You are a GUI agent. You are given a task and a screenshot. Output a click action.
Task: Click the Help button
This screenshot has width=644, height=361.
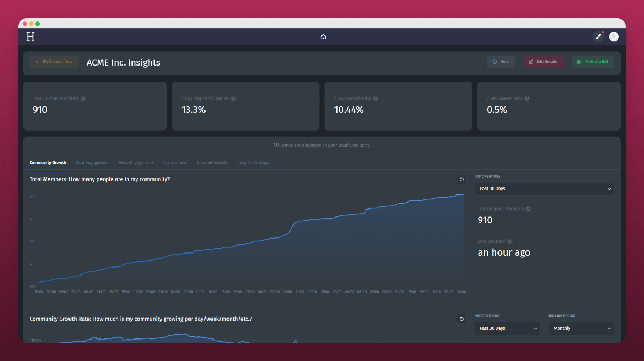501,62
